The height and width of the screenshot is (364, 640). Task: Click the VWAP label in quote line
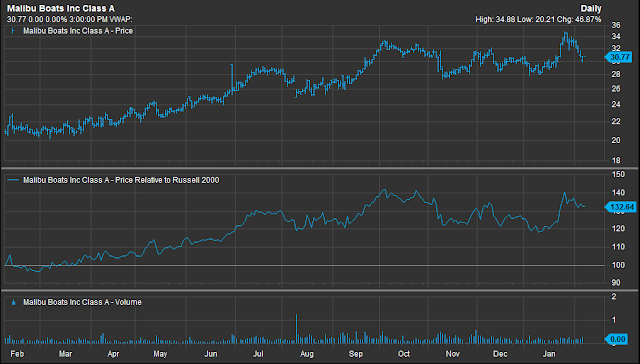click(121, 19)
